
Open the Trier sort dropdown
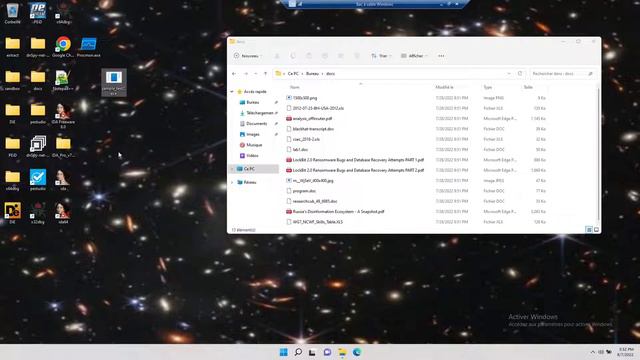[381, 56]
